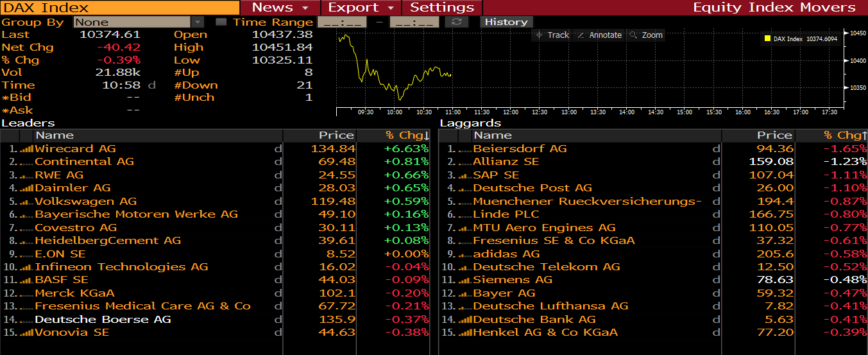Image resolution: width=868 pixels, height=355 pixels.
Task: Open the Export dropdown menu
Action: [361, 8]
